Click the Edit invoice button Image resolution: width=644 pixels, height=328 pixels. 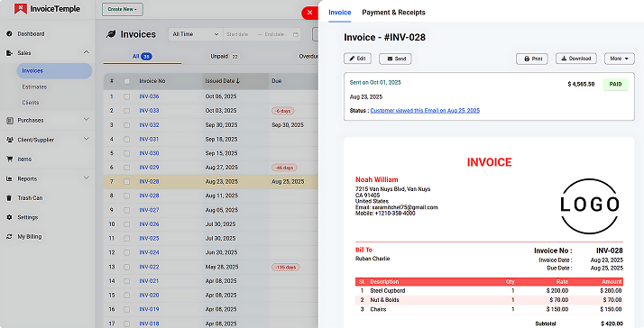coord(357,59)
